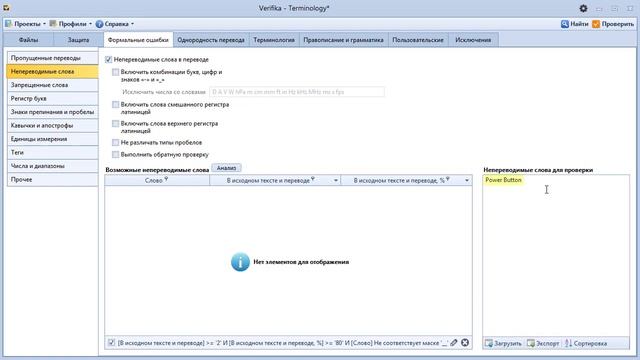Click the Загрузить button
The width and height of the screenshot is (640, 360).
coord(503,343)
